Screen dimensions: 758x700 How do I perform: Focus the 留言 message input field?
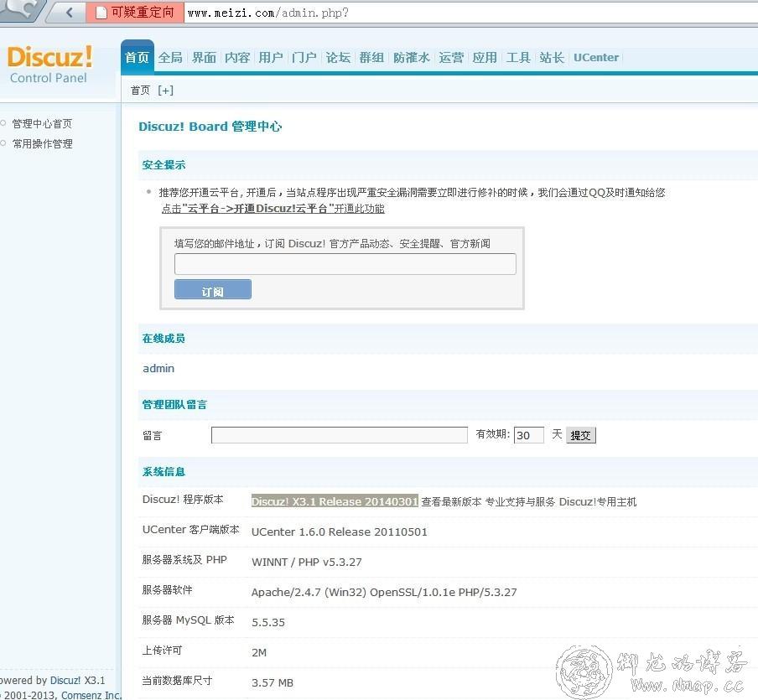coord(340,435)
